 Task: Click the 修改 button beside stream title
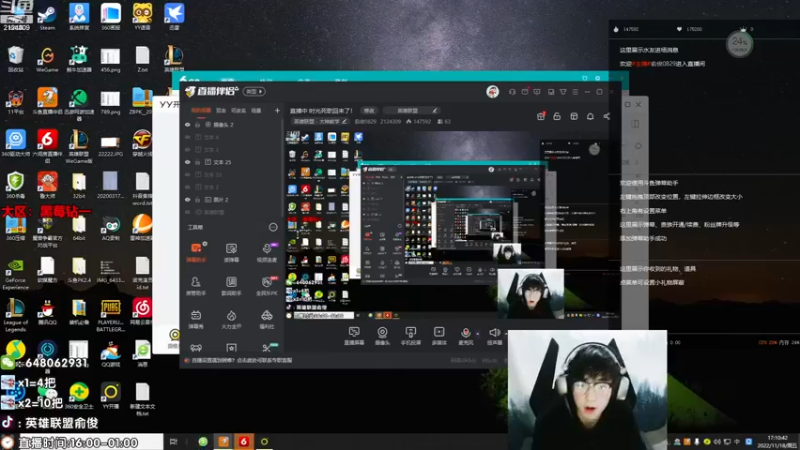(x=369, y=110)
